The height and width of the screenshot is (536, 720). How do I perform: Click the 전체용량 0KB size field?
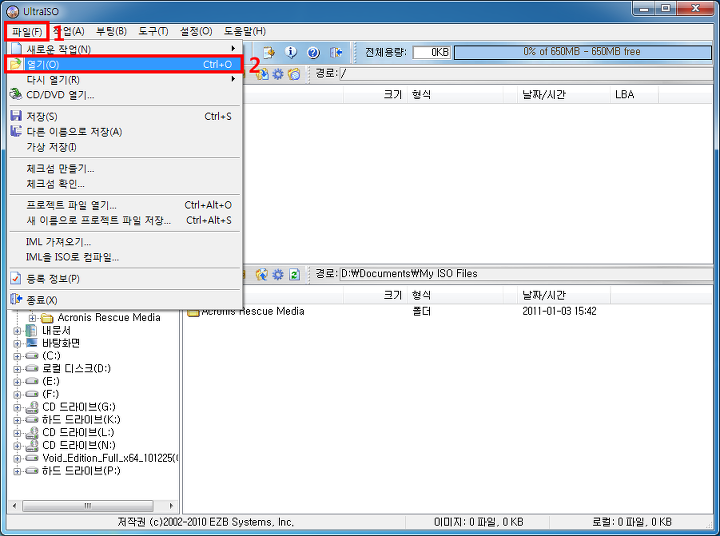pos(431,52)
